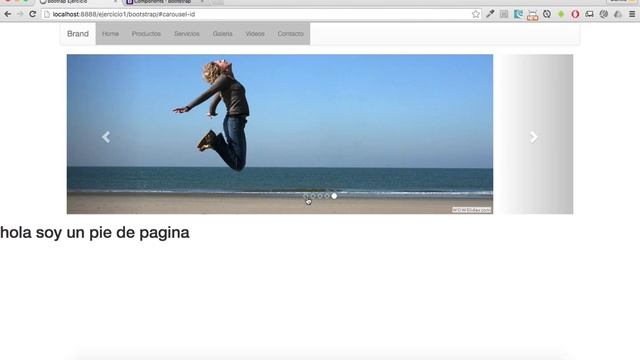
Task: Click the circular arrows sync extension icon
Action: pyautogui.click(x=547, y=14)
